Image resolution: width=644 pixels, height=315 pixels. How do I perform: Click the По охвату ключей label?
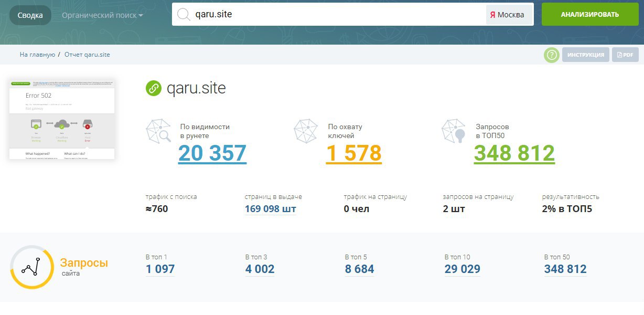[345, 131]
